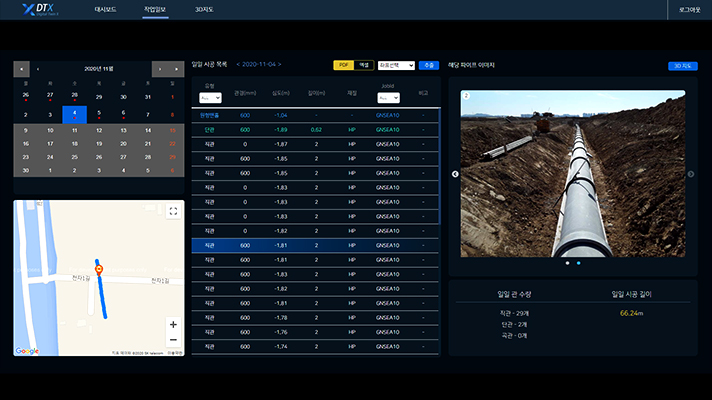Screen dimensions: 712x400
Task: Select the PDF export format toggle
Action: click(343, 65)
